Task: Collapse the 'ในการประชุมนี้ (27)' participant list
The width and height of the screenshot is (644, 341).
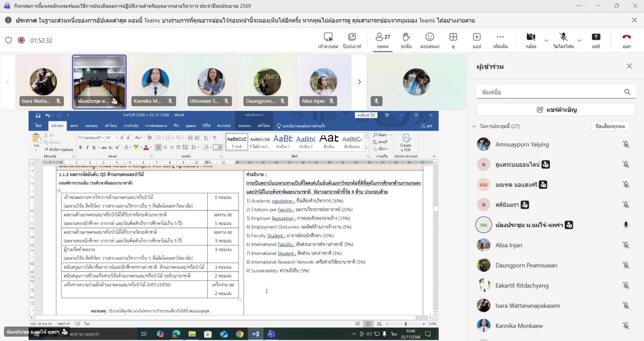Action: click(474, 126)
